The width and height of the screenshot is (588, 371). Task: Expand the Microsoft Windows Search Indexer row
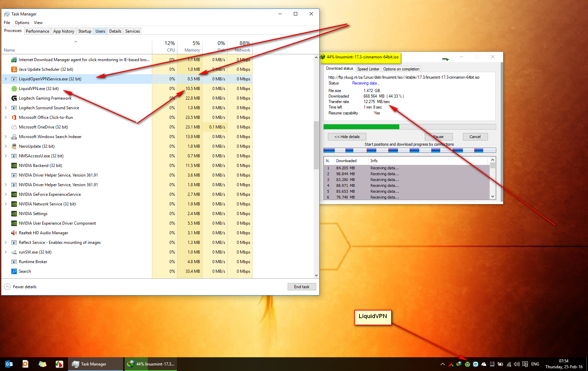click(6, 137)
